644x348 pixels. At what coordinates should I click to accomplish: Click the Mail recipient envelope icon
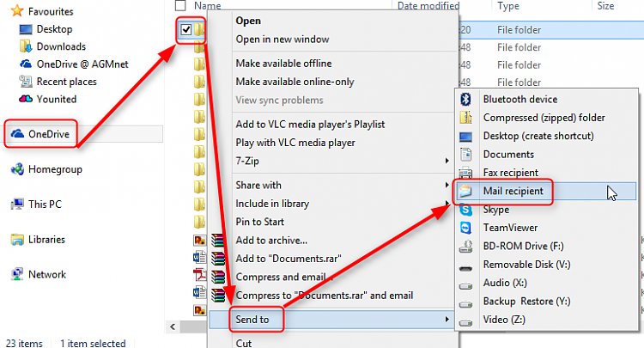click(x=465, y=191)
